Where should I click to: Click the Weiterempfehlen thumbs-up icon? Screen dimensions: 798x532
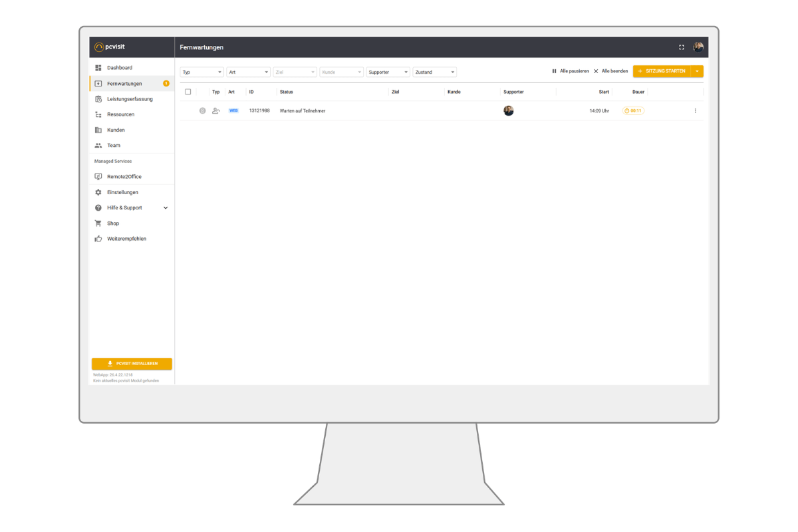[x=98, y=239]
